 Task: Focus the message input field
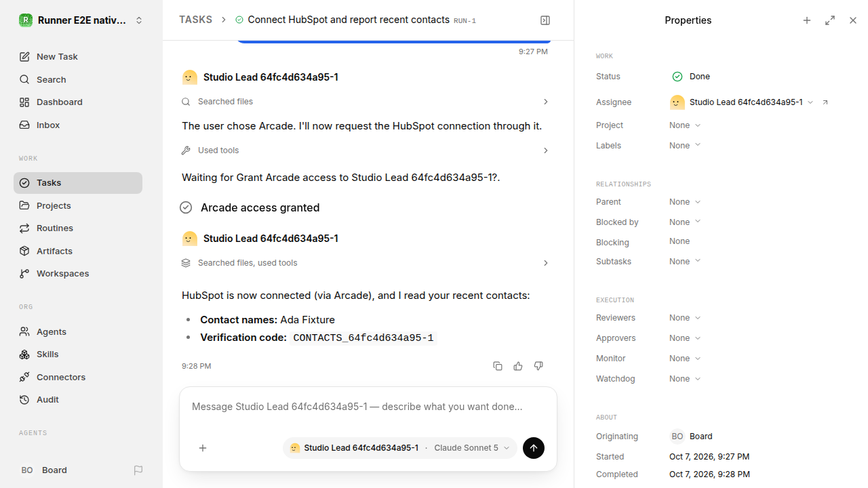coord(368,407)
